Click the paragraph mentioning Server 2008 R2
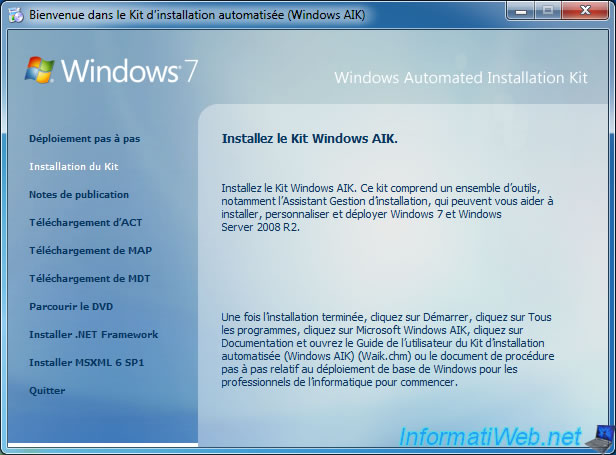This screenshot has width=616, height=455. (x=387, y=207)
